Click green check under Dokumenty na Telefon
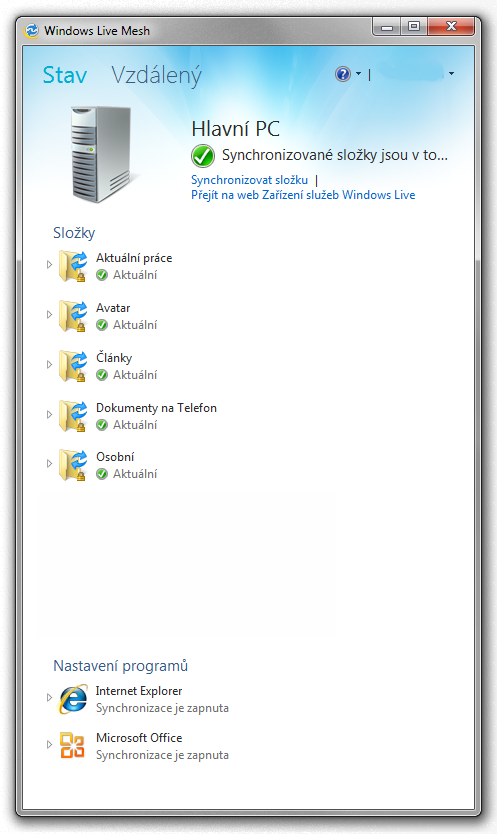This screenshot has width=497, height=834. [x=102, y=425]
